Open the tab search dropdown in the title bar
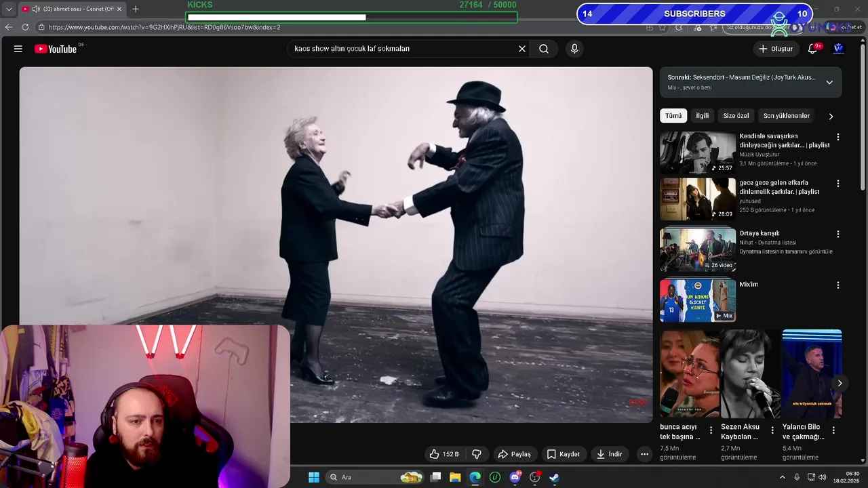This screenshot has width=868, height=488. pyautogui.click(x=9, y=9)
